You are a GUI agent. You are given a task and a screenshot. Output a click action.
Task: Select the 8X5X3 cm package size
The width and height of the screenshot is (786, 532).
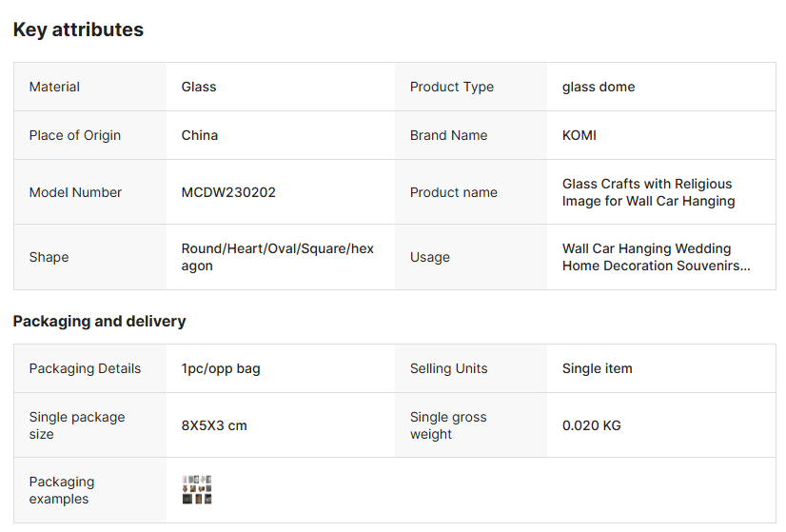coord(214,425)
